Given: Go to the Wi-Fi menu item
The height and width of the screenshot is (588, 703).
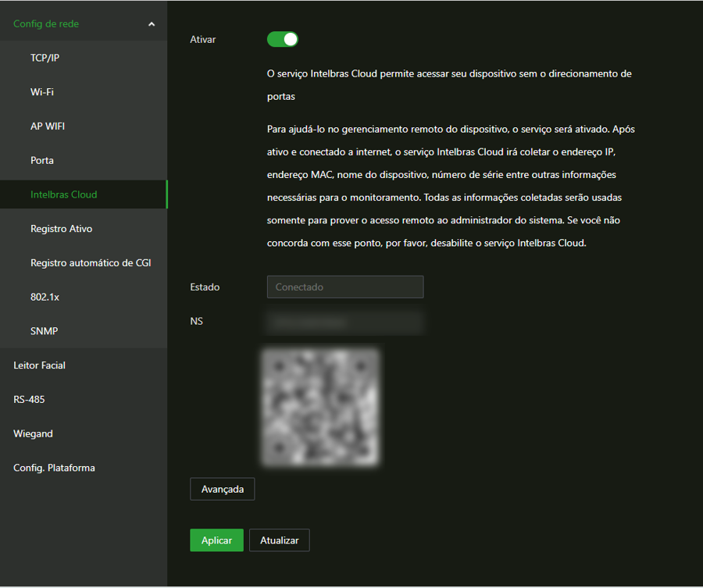Looking at the screenshot, I should tap(42, 92).
